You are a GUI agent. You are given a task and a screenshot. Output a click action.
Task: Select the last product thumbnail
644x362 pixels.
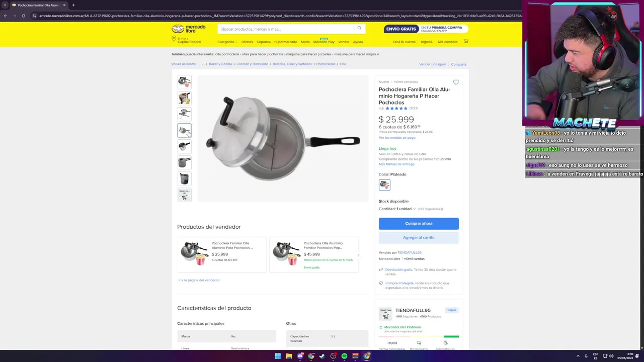(184, 195)
